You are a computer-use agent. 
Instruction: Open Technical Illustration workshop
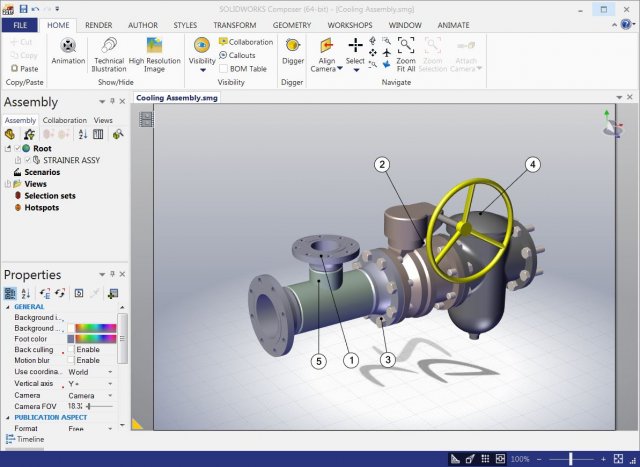(109, 54)
